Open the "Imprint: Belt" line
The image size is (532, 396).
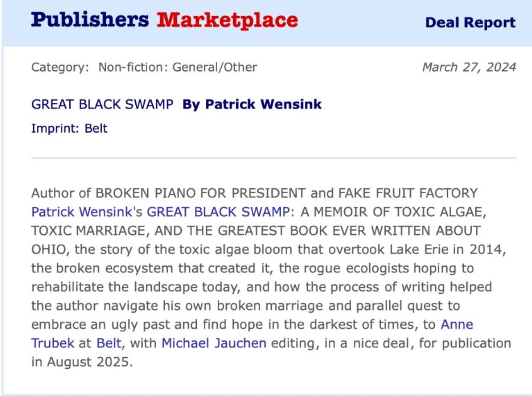click(x=69, y=128)
